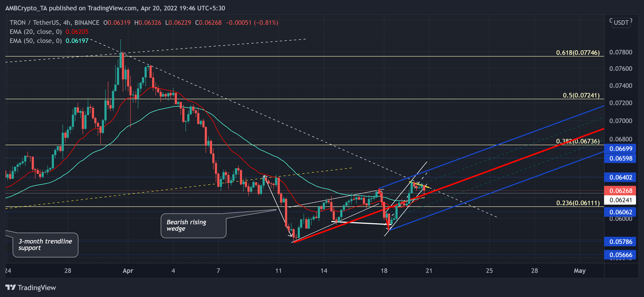This screenshot has width=644, height=297.
Task: Select the EMA (50, close, 0) indicator legend
Action: point(36,41)
